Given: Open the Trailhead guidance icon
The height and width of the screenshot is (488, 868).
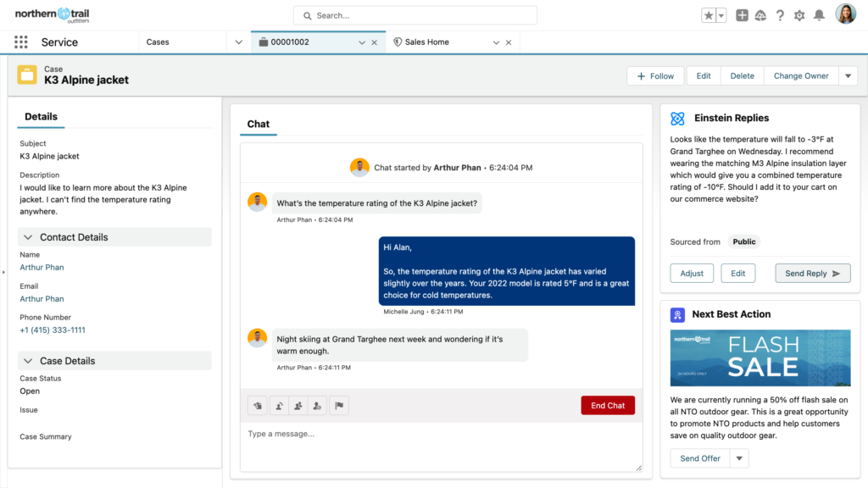Looking at the screenshot, I should tap(760, 15).
